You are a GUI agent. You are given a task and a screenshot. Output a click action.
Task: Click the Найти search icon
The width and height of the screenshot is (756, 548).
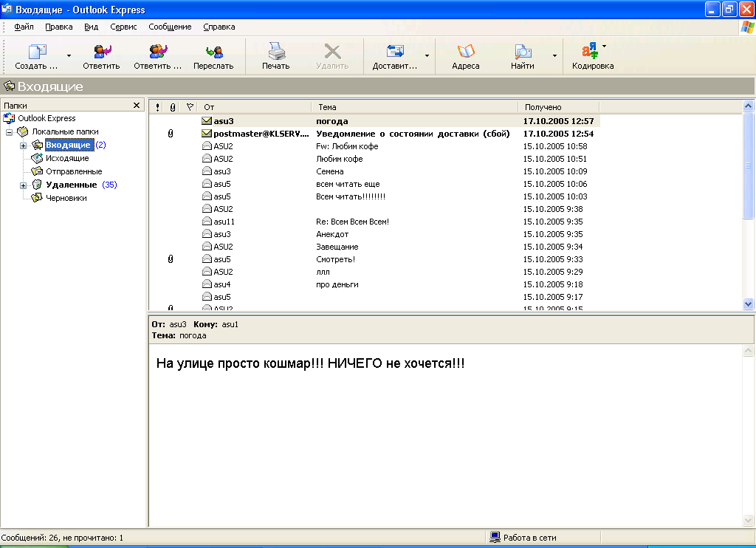523,51
